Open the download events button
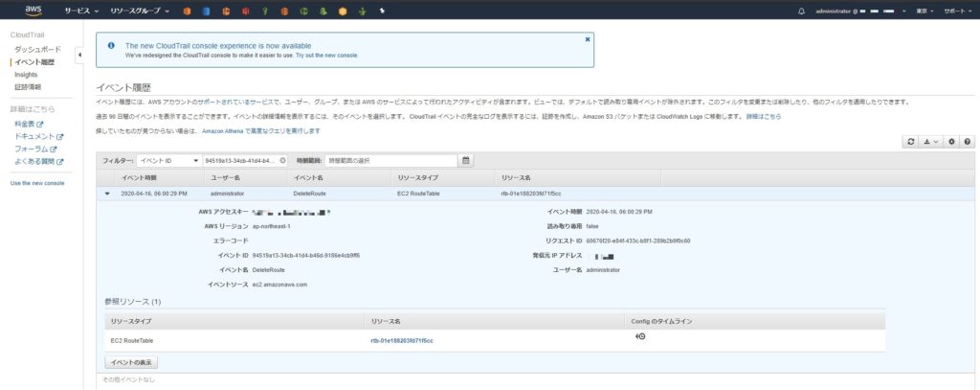980x390 pixels. tap(932, 142)
